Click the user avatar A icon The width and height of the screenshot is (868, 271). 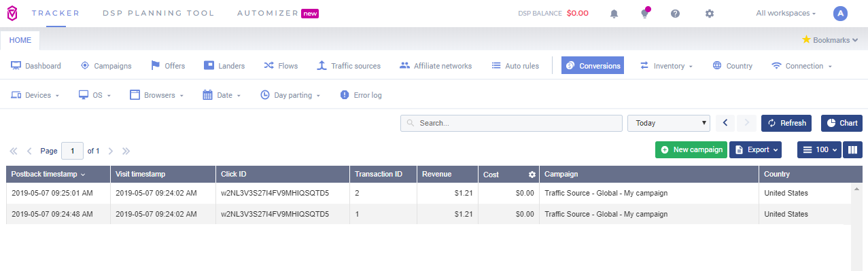coord(840,14)
